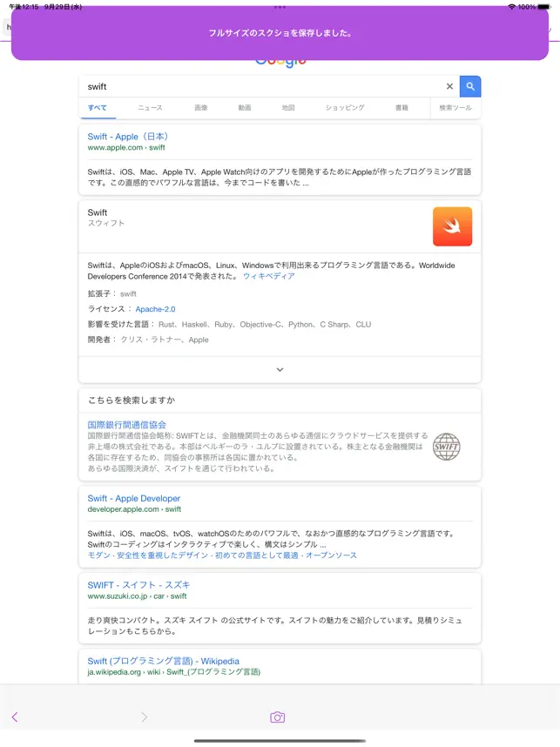Screen dimensions: 560x747
Task: Click the SWIFT globe logo image
Action: 447,447
